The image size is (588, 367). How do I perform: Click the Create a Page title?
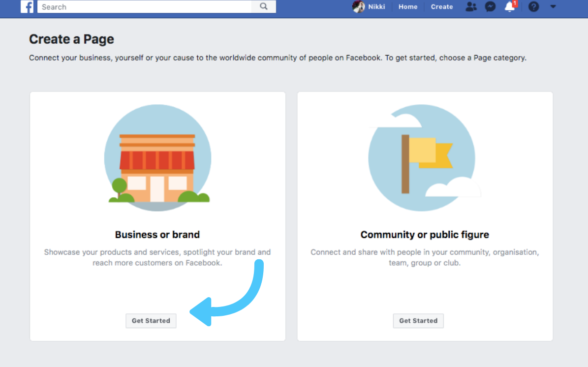pyautogui.click(x=72, y=39)
